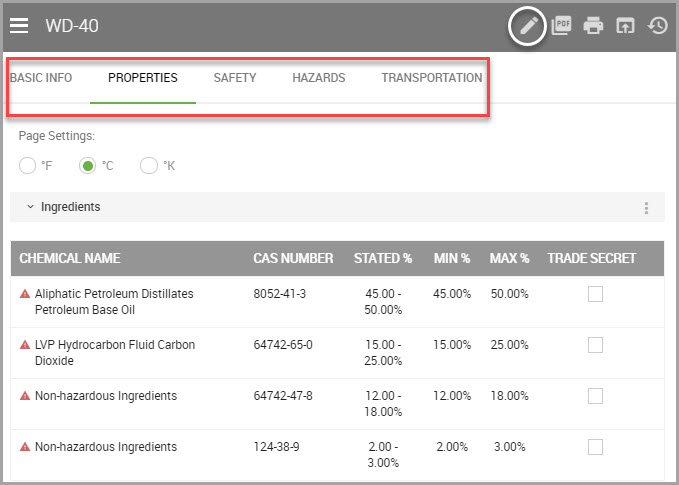Click the Max % column header
Image resolution: width=679 pixels, height=485 pixels.
510,259
